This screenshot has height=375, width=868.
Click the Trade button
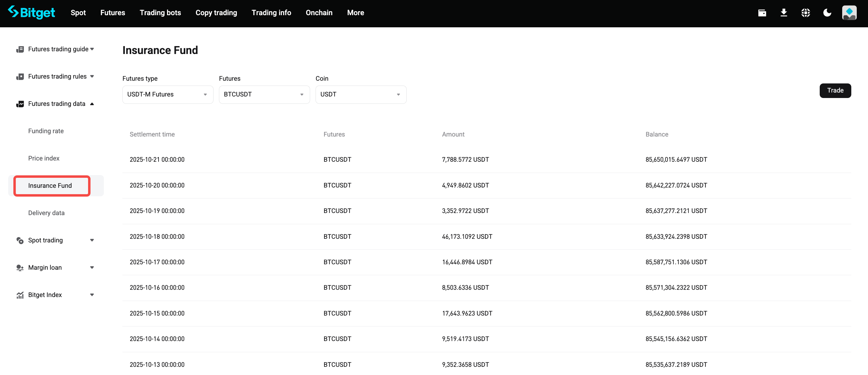835,90
